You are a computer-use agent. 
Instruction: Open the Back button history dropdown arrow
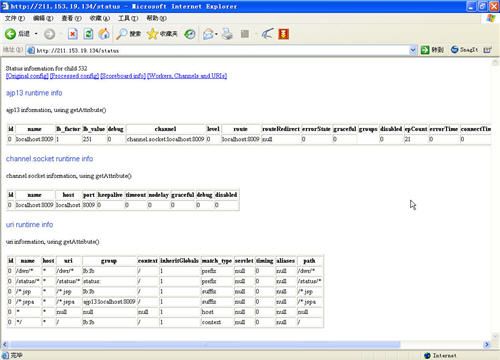click(36, 34)
